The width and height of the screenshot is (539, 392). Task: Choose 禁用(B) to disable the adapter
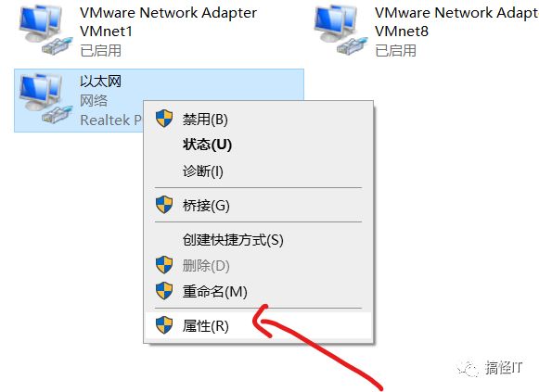[258, 120]
